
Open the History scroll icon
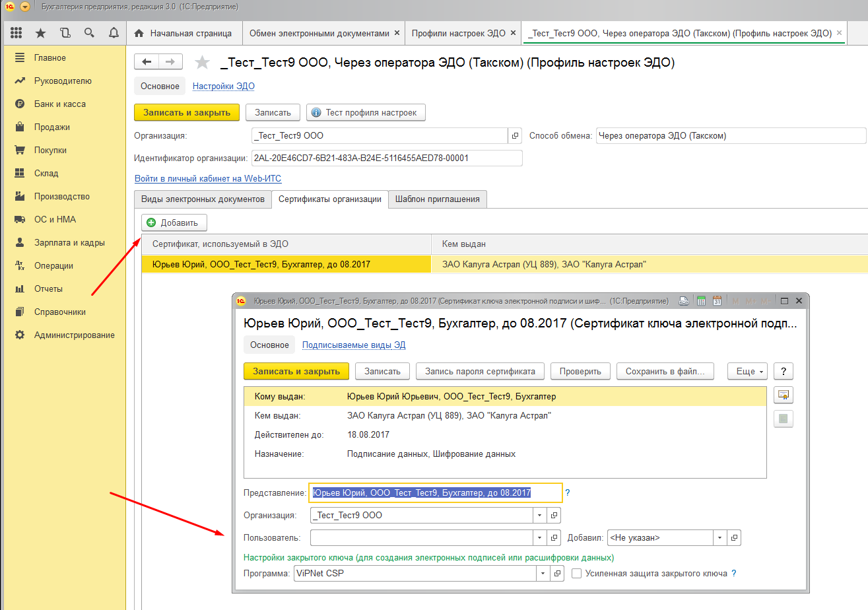pyautogui.click(x=65, y=33)
